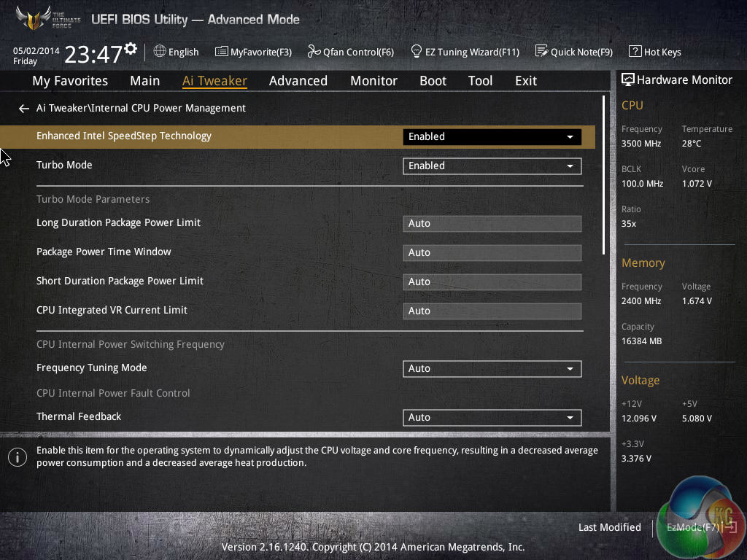This screenshot has width=747, height=560.
Task: Click the info icon beside help text
Action: [17, 457]
